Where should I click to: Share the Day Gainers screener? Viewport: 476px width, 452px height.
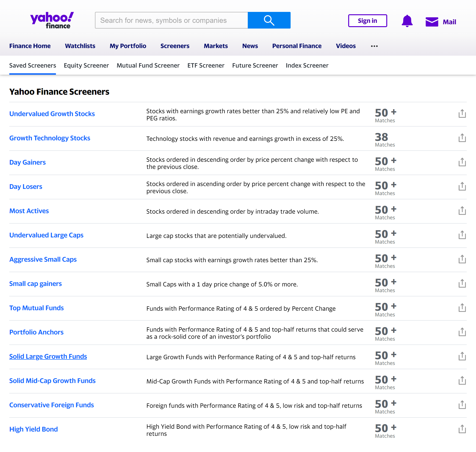(462, 162)
